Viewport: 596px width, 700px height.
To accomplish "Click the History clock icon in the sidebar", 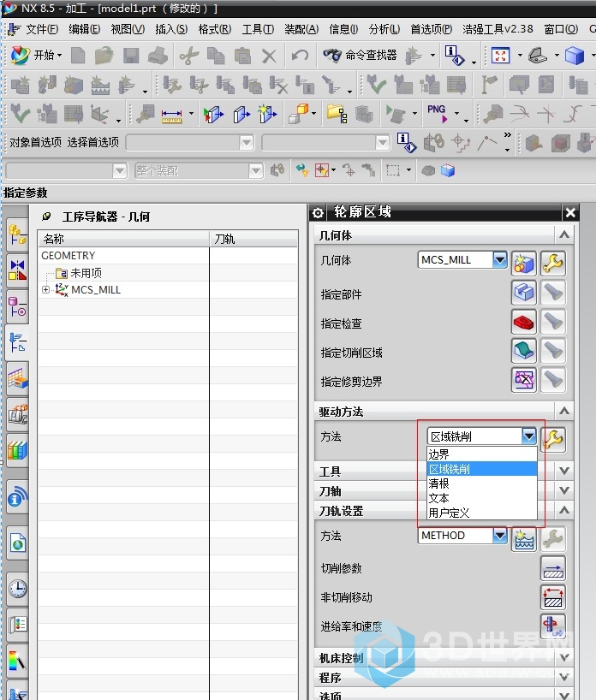I will pos(17,589).
